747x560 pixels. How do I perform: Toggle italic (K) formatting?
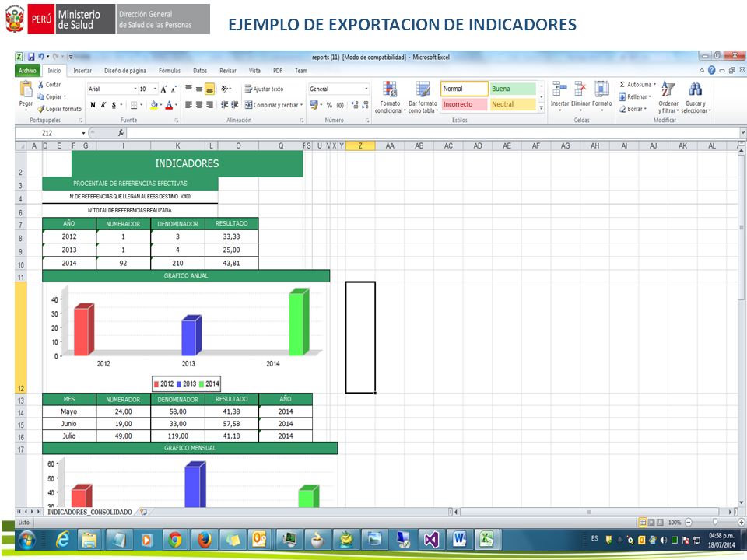(103, 105)
